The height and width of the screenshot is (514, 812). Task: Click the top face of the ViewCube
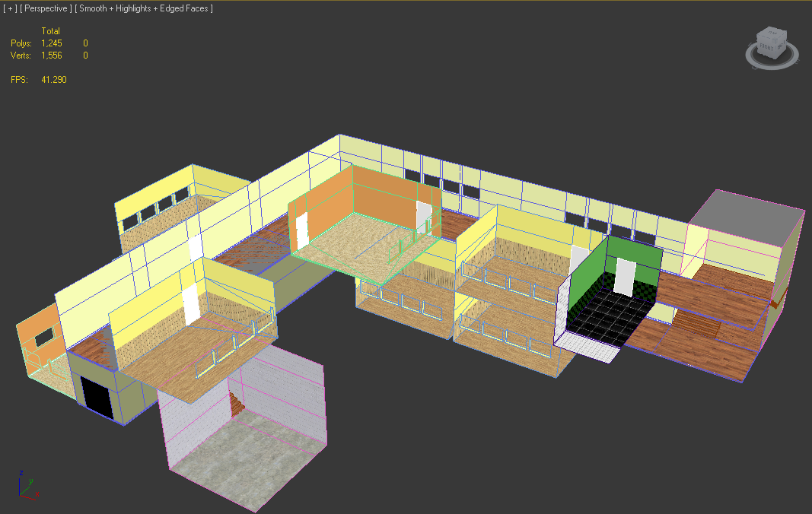click(772, 33)
